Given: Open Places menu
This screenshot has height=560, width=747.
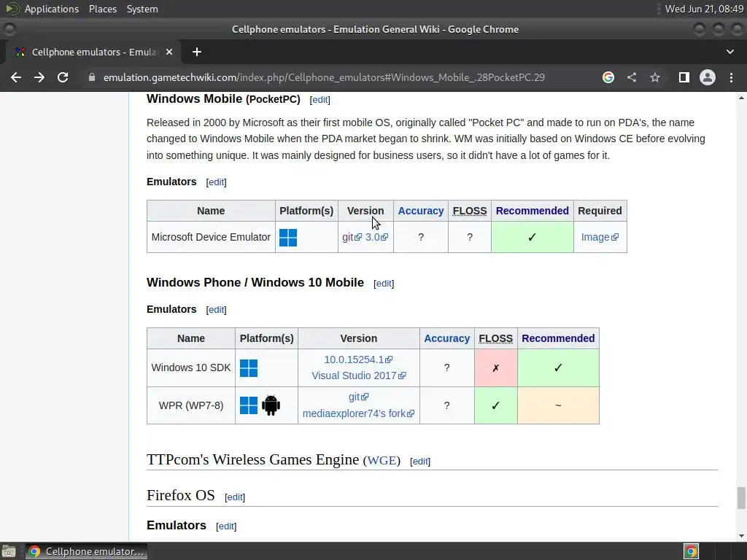Looking at the screenshot, I should click(x=103, y=9).
